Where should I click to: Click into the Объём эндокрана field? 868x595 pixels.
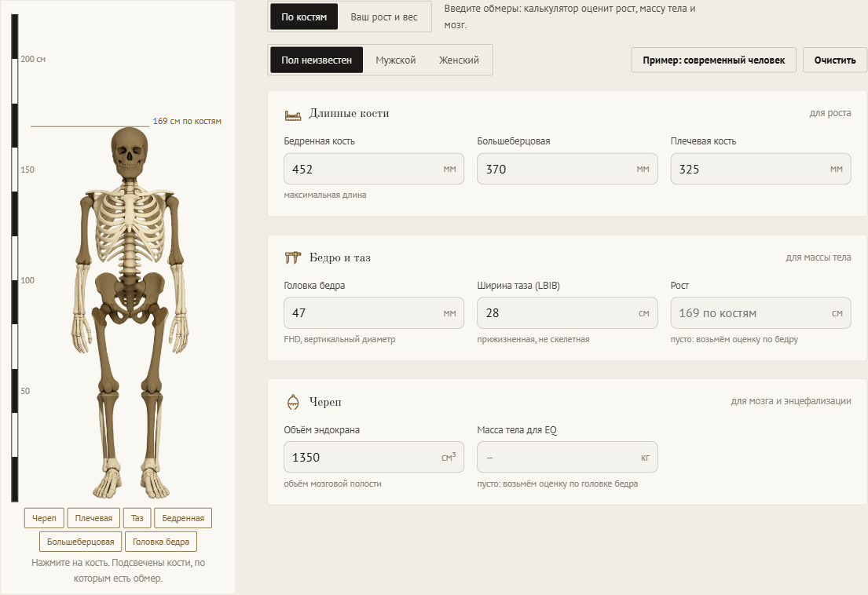[374, 457]
